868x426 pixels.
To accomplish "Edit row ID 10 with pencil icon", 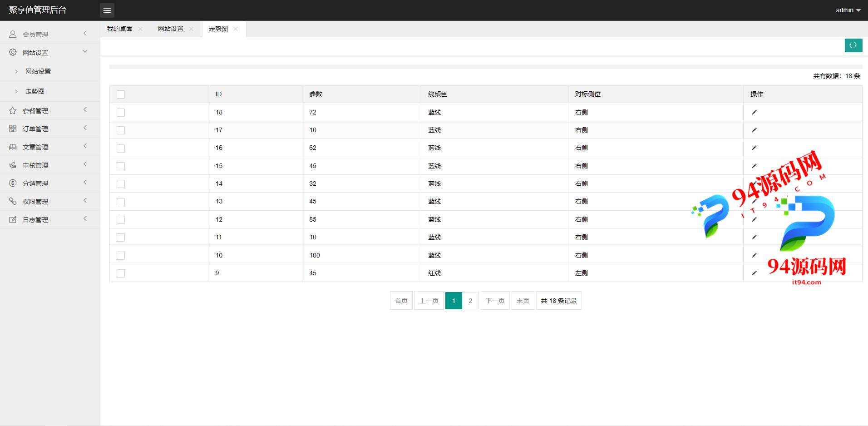I will point(754,255).
